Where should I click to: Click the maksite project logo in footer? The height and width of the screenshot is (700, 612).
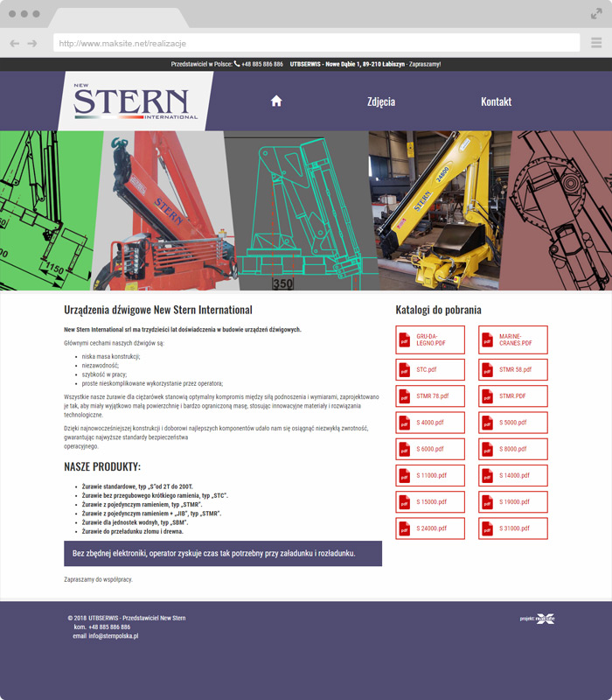coord(545,619)
